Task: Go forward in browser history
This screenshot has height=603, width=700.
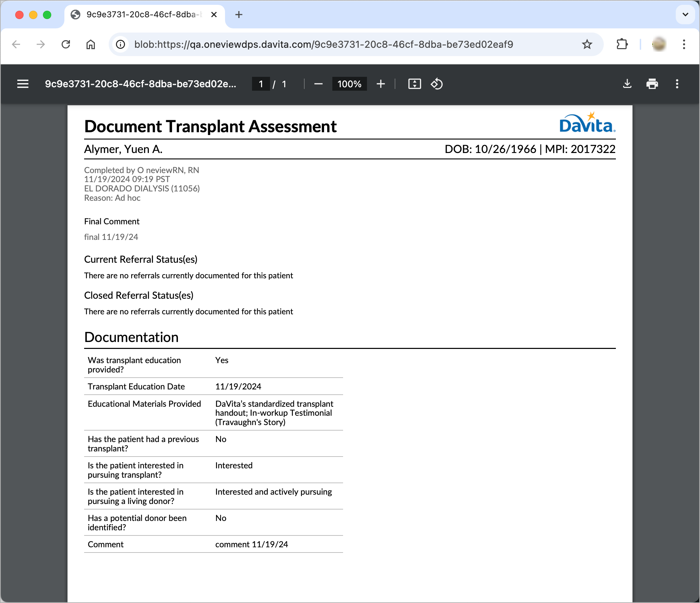Action: [41, 44]
